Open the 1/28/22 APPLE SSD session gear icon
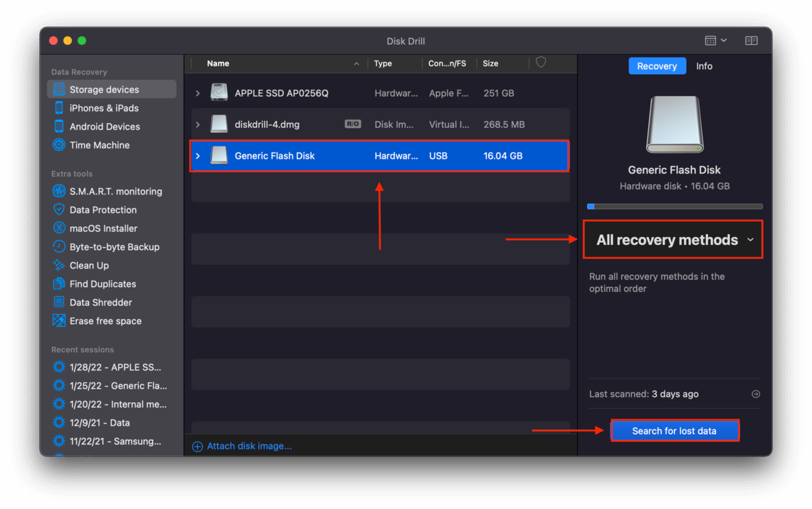 pyautogui.click(x=59, y=367)
